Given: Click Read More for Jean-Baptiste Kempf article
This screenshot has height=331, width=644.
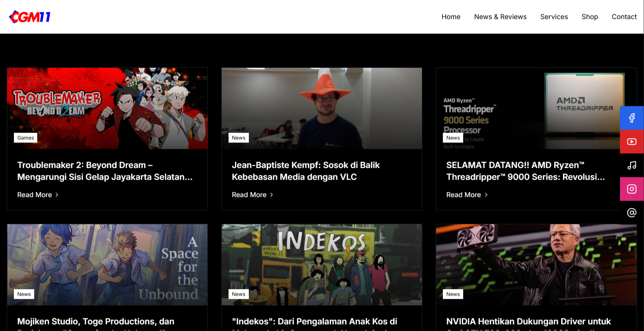Looking at the screenshot, I should click(252, 195).
